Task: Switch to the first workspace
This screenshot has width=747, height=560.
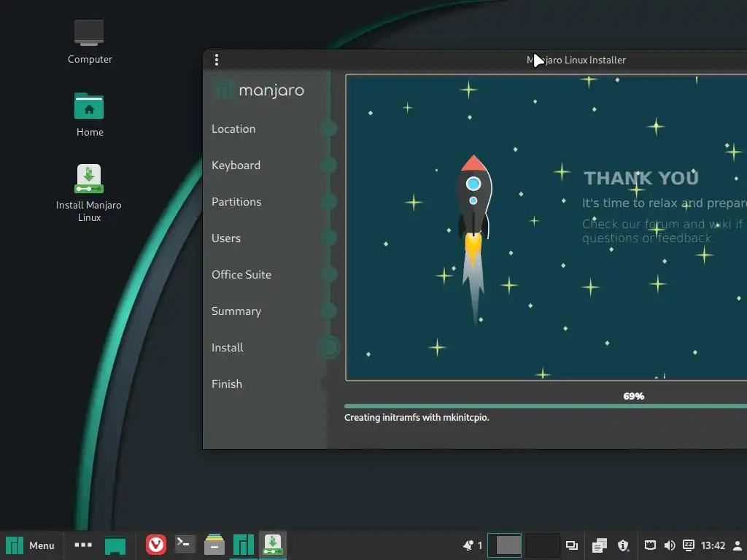Action: 505,545
